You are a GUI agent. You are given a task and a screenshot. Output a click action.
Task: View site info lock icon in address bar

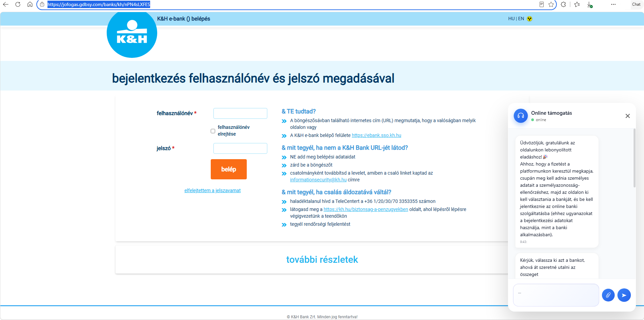coord(42,4)
